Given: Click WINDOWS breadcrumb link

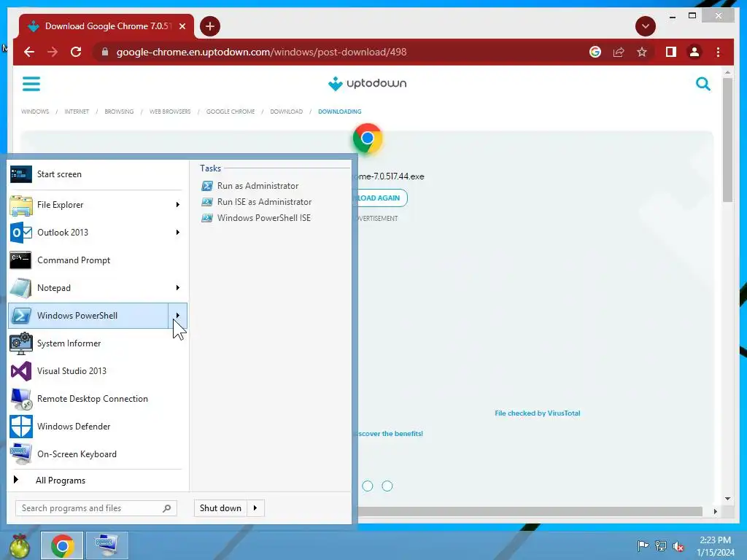Looking at the screenshot, I should pyautogui.click(x=35, y=112).
